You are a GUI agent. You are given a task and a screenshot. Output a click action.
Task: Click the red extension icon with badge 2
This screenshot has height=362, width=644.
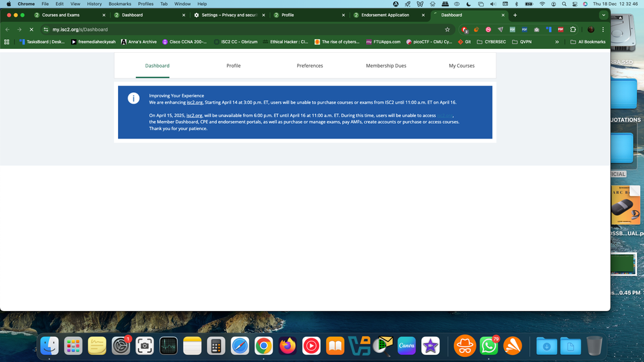[x=465, y=30]
